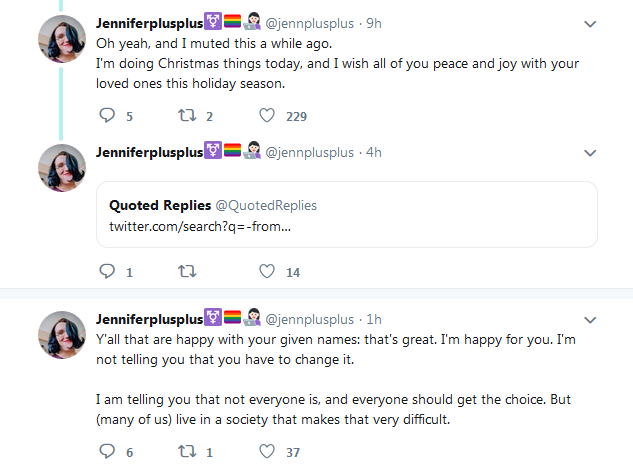Screen dimensions: 633x466
Task: Open the @QuotedReplies profile handle
Action: [266, 205]
